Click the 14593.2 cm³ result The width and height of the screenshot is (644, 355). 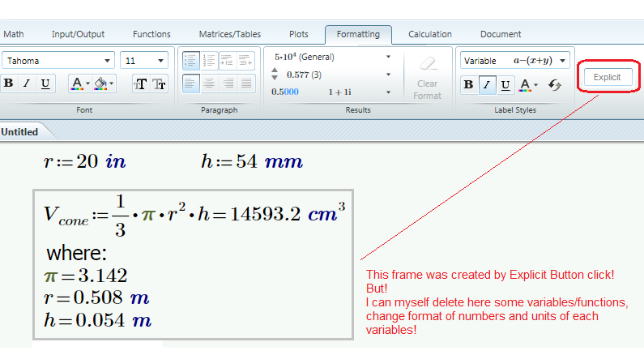tap(288, 212)
